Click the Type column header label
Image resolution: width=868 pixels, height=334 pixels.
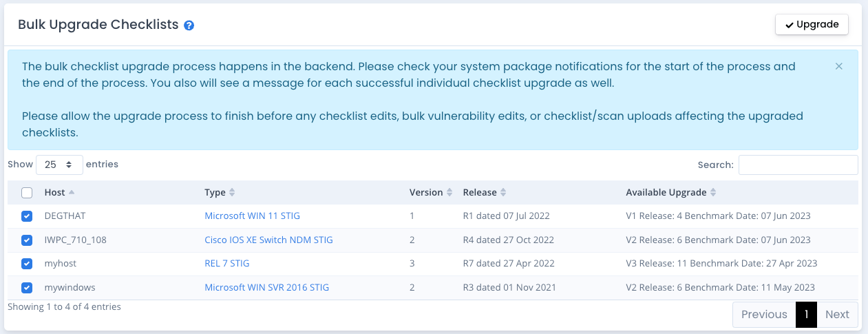[x=215, y=192]
